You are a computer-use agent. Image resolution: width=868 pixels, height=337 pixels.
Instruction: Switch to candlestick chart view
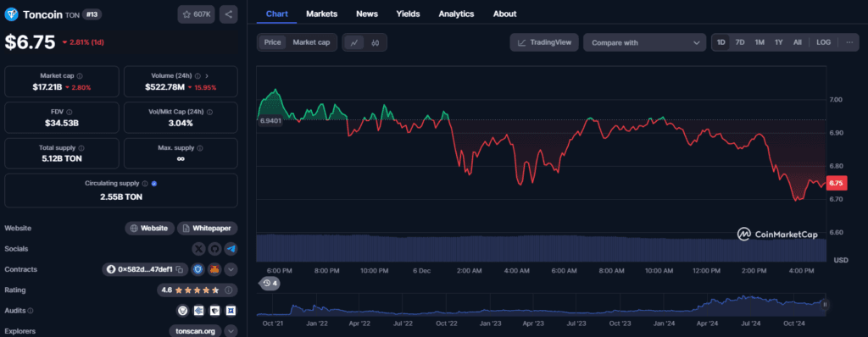pos(375,42)
